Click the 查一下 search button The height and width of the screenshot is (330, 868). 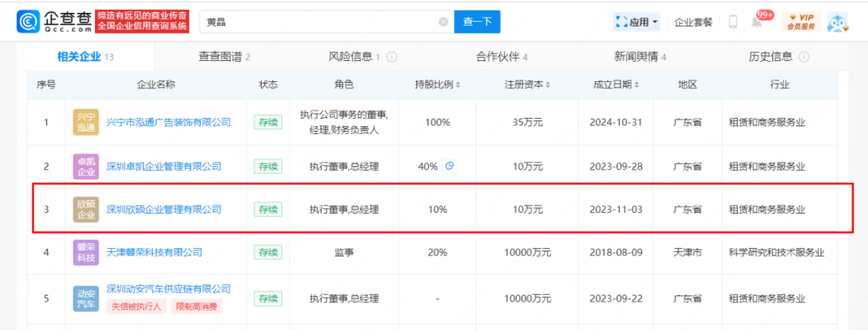tap(477, 22)
